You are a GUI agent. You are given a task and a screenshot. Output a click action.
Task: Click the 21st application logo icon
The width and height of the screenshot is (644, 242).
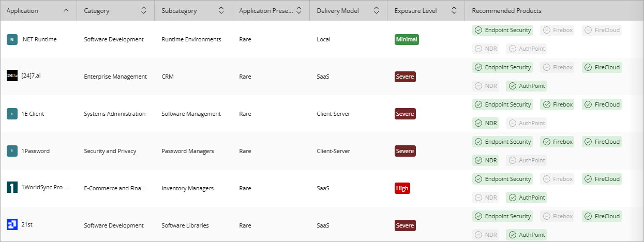click(12, 224)
